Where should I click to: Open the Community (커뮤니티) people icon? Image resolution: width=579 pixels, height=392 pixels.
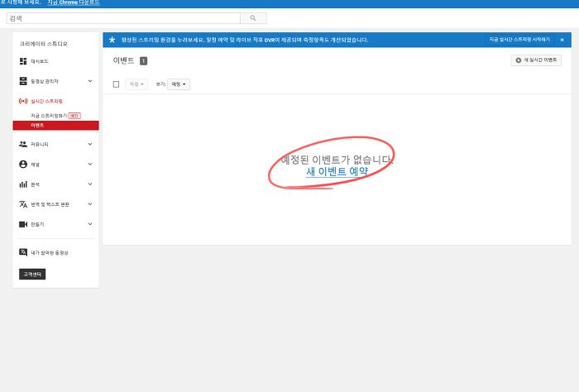pos(23,144)
